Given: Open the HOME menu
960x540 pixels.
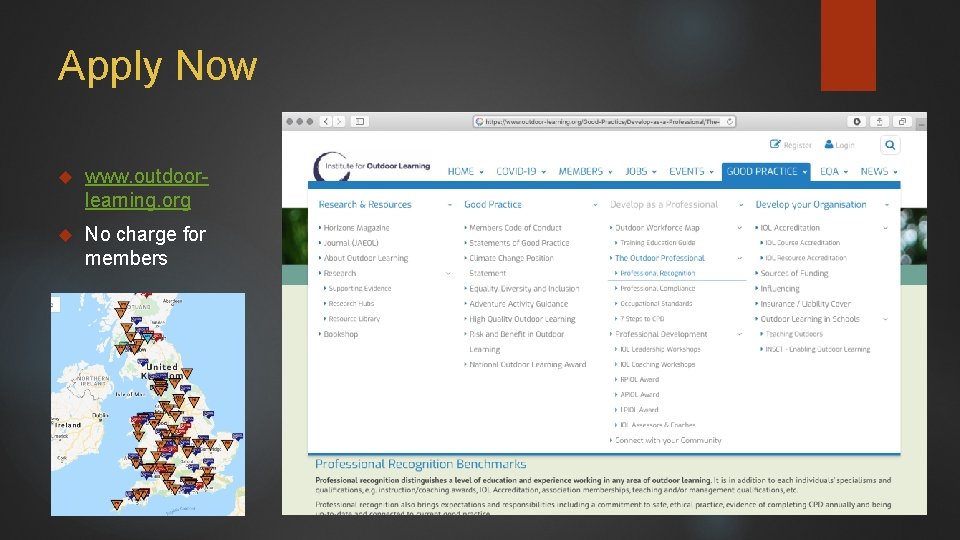Looking at the screenshot, I should tap(465, 171).
